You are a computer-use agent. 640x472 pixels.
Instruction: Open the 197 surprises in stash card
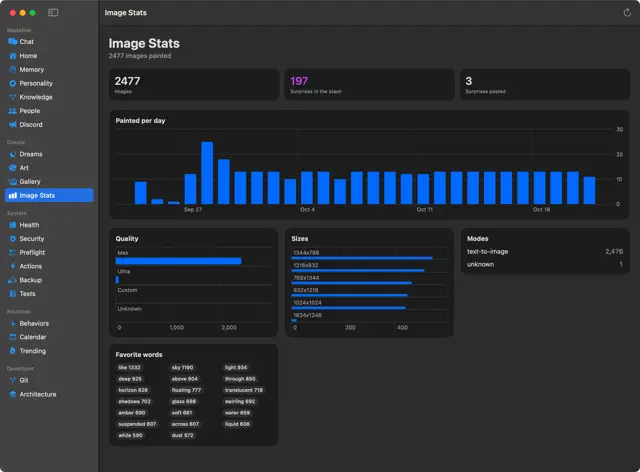pyautogui.click(x=369, y=85)
